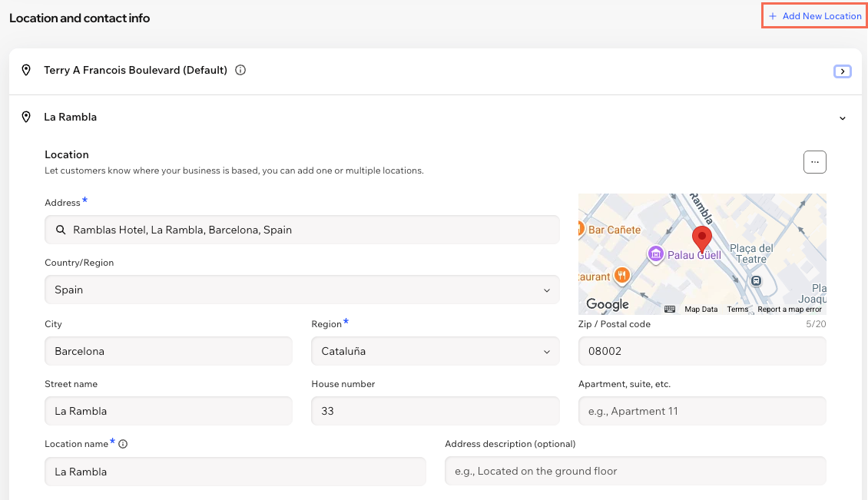Click the Zip / Postal code field
The height and width of the screenshot is (500, 868).
point(703,351)
